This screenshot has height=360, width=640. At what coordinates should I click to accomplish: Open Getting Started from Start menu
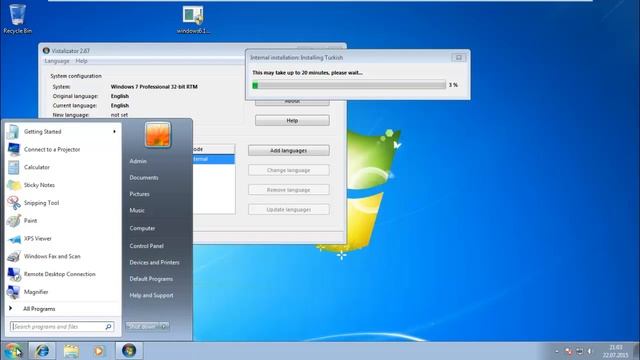tap(62, 131)
